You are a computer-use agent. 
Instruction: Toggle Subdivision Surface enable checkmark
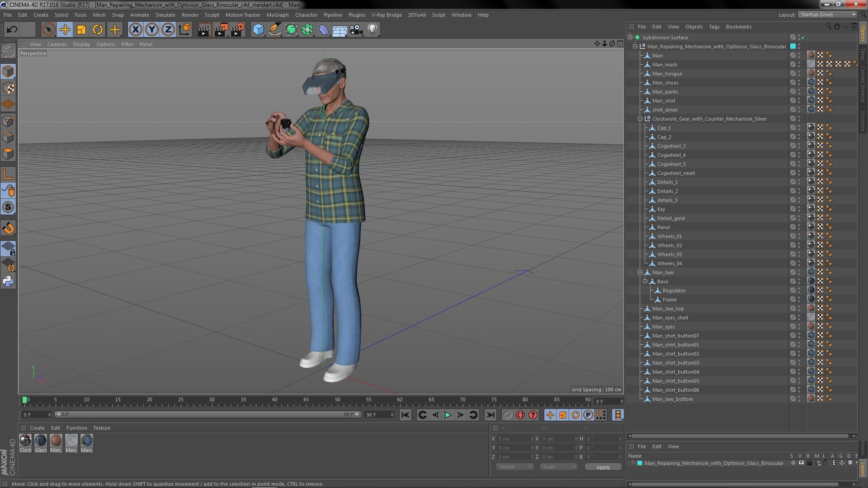803,38
